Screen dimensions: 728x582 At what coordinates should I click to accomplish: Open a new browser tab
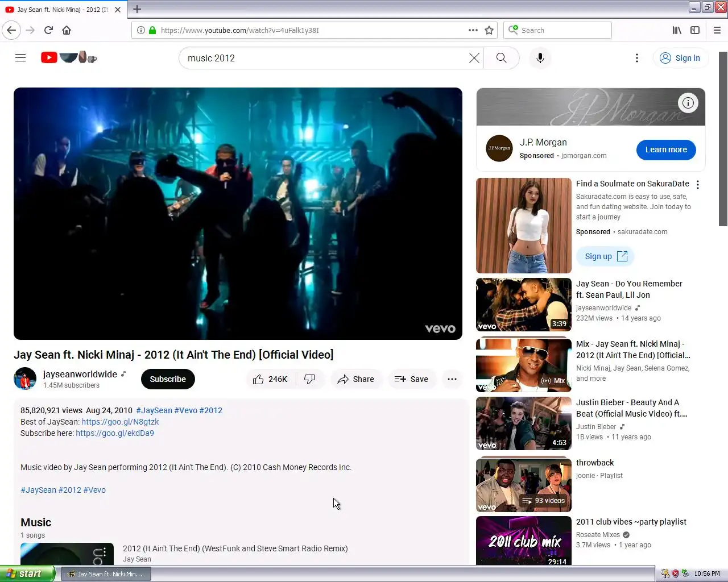137,9
